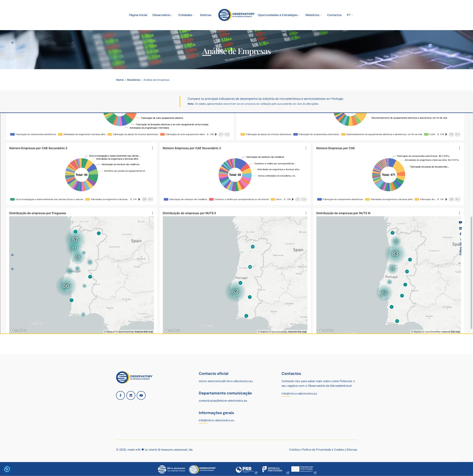Toggle 'Inv' legend button in Número Empresas por CAE
The height and width of the screenshot is (476, 473).
[x=457, y=199]
